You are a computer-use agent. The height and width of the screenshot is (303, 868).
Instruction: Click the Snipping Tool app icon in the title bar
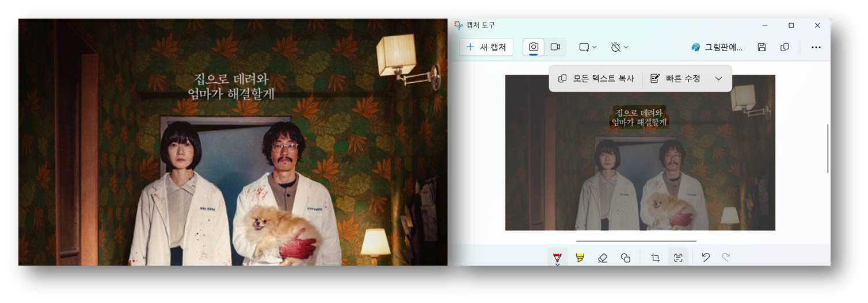point(459,25)
